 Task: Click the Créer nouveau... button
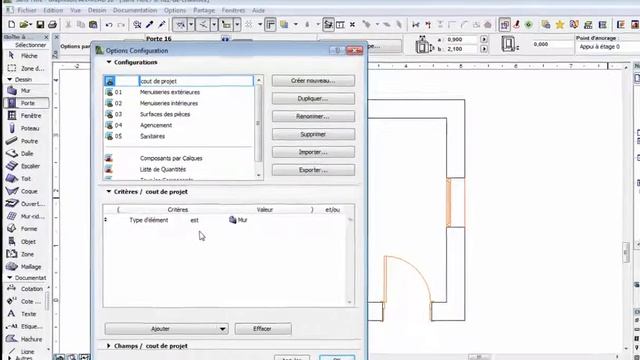pyautogui.click(x=313, y=81)
